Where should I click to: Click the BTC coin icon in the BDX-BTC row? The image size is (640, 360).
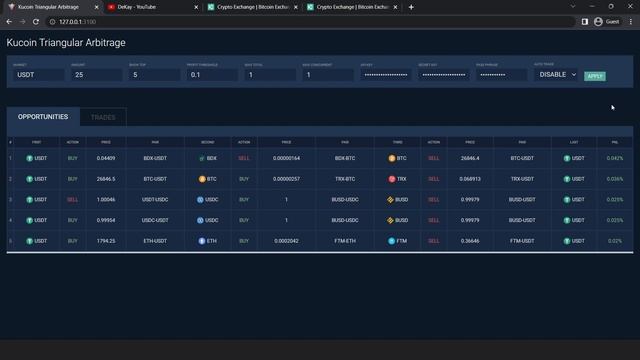click(392, 158)
